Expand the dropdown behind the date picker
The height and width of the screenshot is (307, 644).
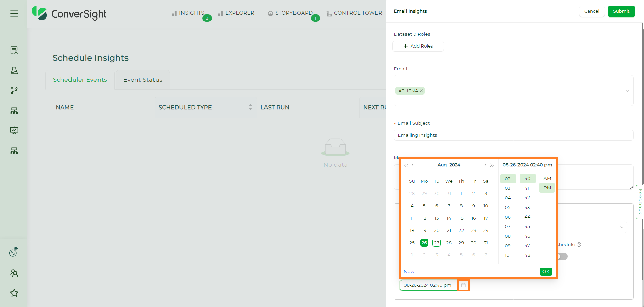point(622,227)
